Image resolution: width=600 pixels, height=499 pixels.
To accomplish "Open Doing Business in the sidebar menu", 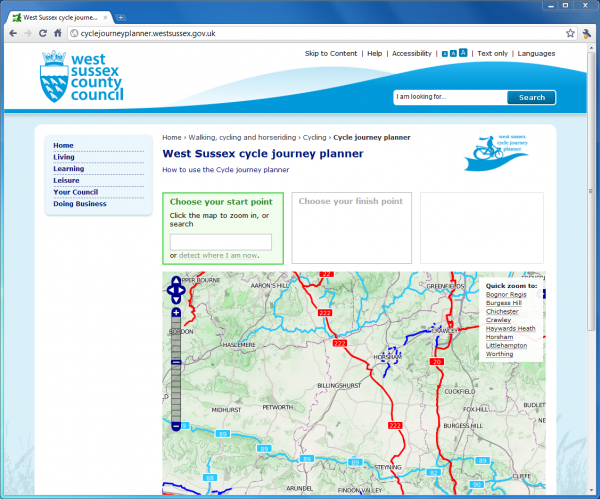I will (80, 204).
